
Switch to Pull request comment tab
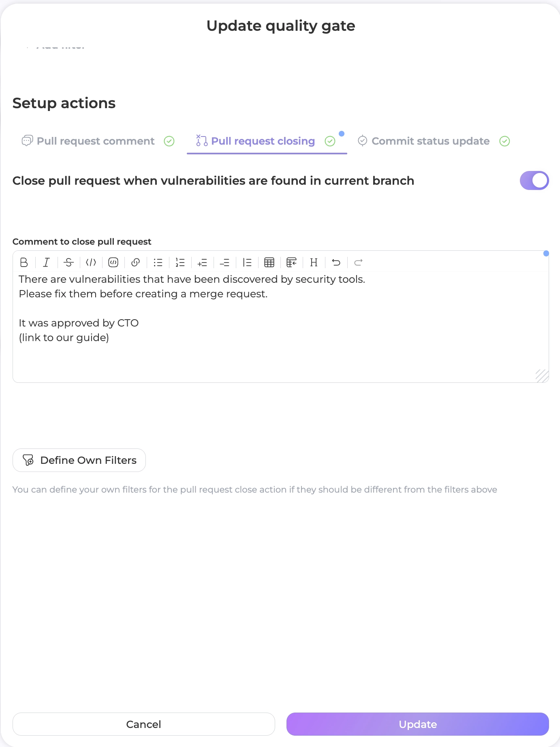pos(96,141)
